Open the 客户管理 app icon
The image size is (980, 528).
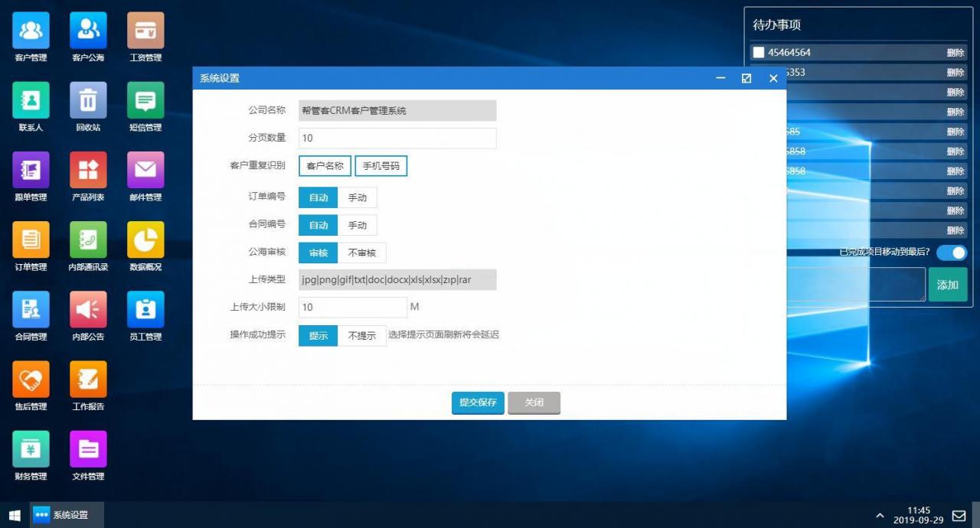[30, 31]
